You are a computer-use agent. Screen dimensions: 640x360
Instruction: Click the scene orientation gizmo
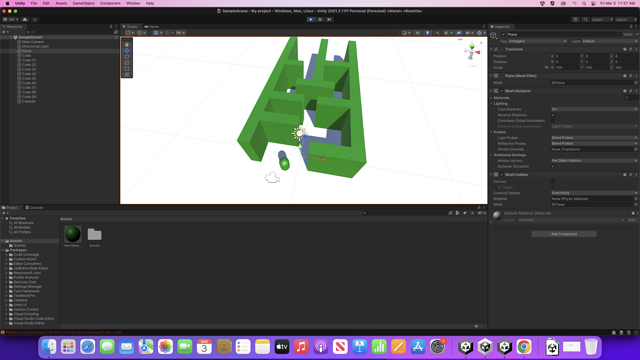472,52
